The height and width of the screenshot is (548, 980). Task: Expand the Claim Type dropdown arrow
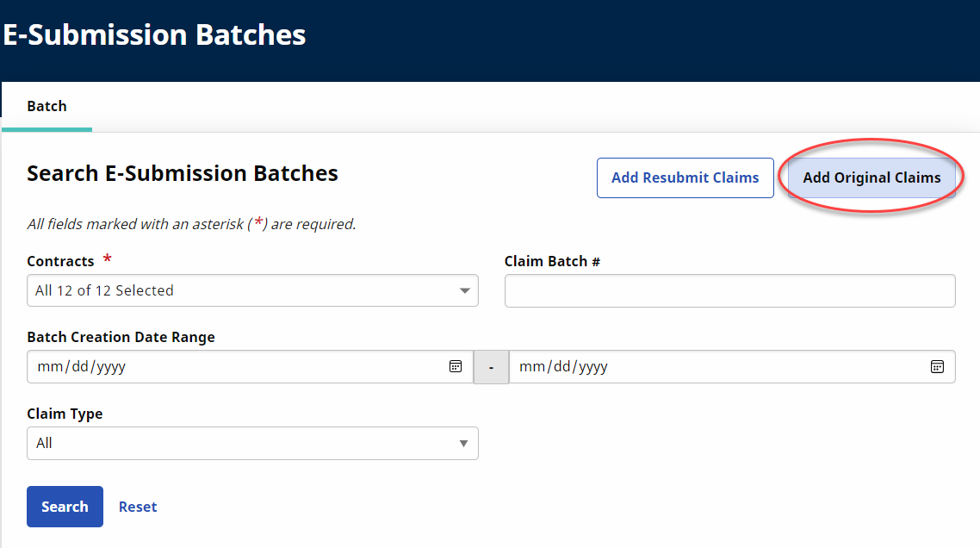(463, 444)
